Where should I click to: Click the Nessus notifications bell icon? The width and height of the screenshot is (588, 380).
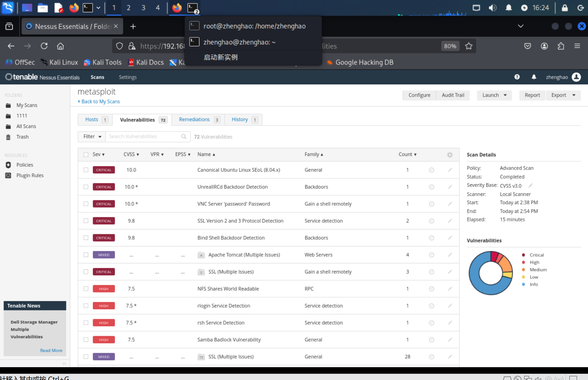[x=534, y=77]
